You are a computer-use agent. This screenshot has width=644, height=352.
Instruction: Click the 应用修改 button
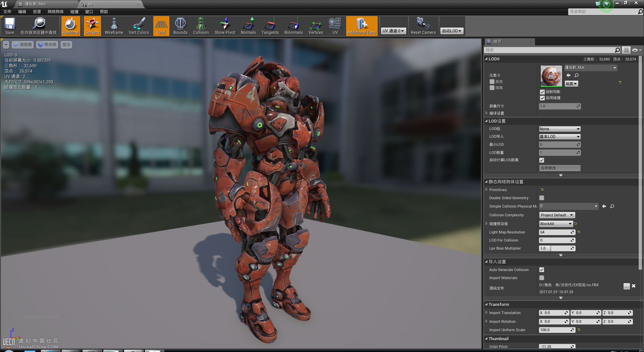click(x=559, y=168)
